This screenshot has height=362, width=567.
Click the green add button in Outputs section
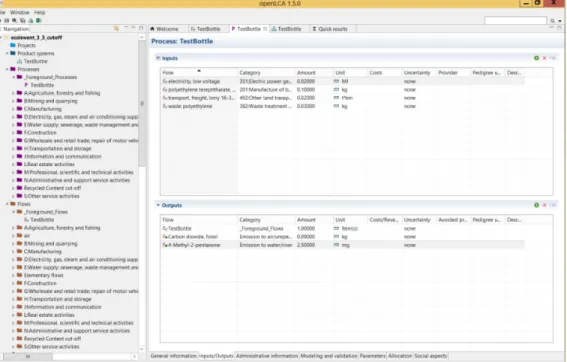pyautogui.click(x=537, y=205)
